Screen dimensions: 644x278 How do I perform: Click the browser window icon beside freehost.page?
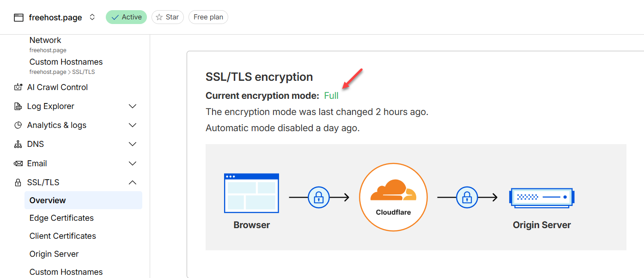pos(18,18)
